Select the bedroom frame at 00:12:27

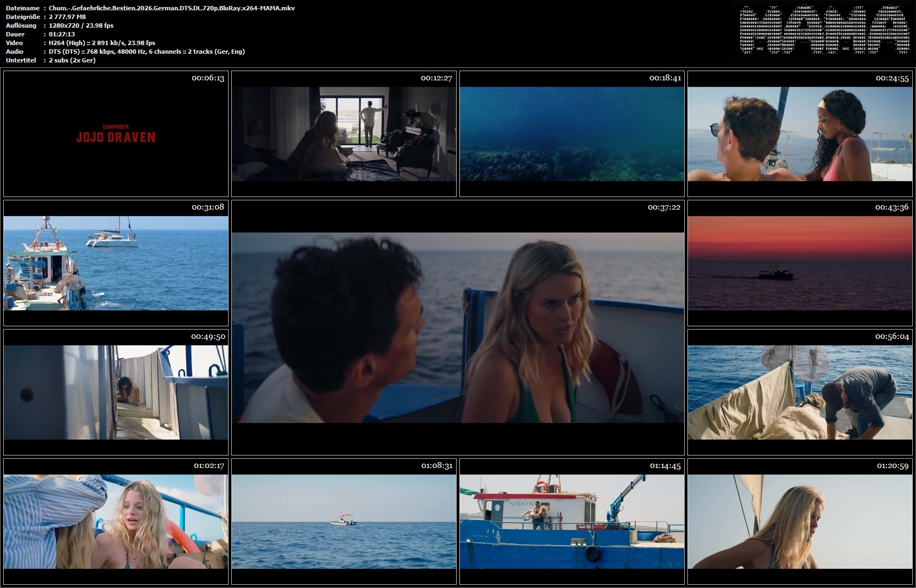pyautogui.click(x=344, y=134)
